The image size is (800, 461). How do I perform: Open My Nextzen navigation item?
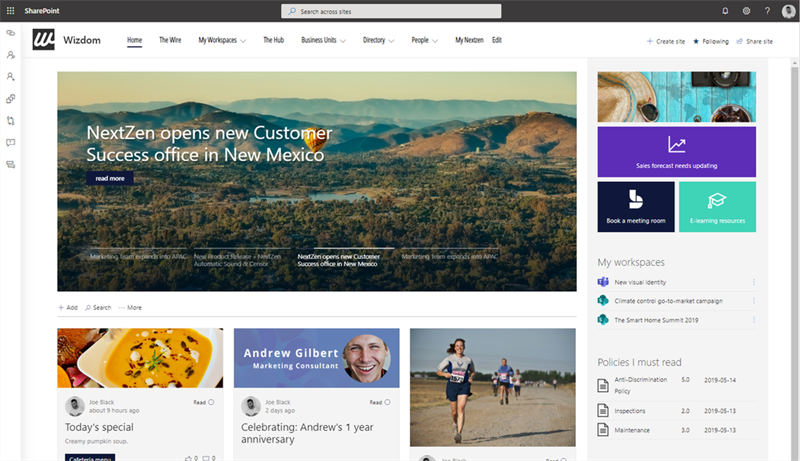[x=469, y=40]
